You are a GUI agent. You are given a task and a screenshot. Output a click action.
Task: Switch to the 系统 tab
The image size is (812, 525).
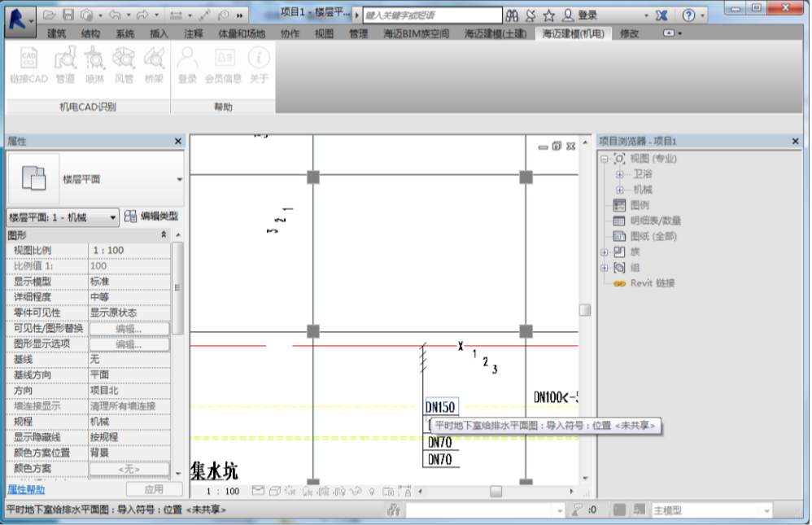124,33
